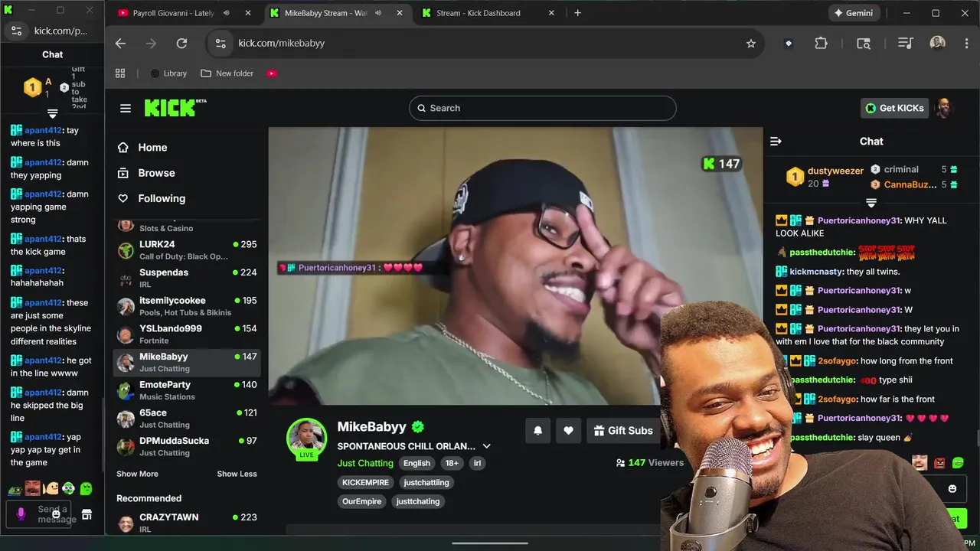This screenshot has width=980, height=551.
Task: Switch to Stream - Kick Dashboard tab
Action: [x=478, y=13]
